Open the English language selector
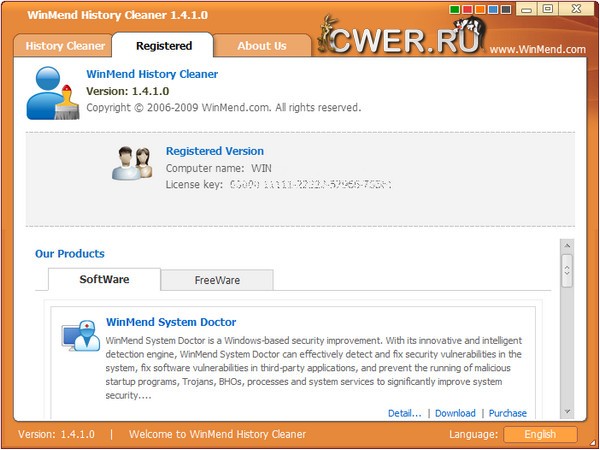The width and height of the screenshot is (600, 450). tap(540, 435)
